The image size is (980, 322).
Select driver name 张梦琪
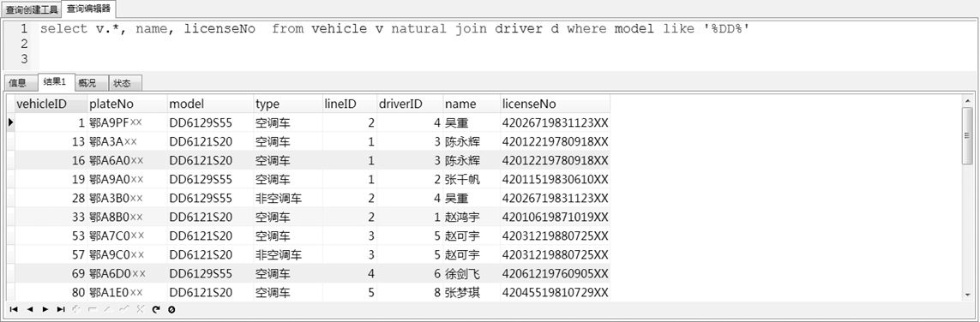point(472,292)
